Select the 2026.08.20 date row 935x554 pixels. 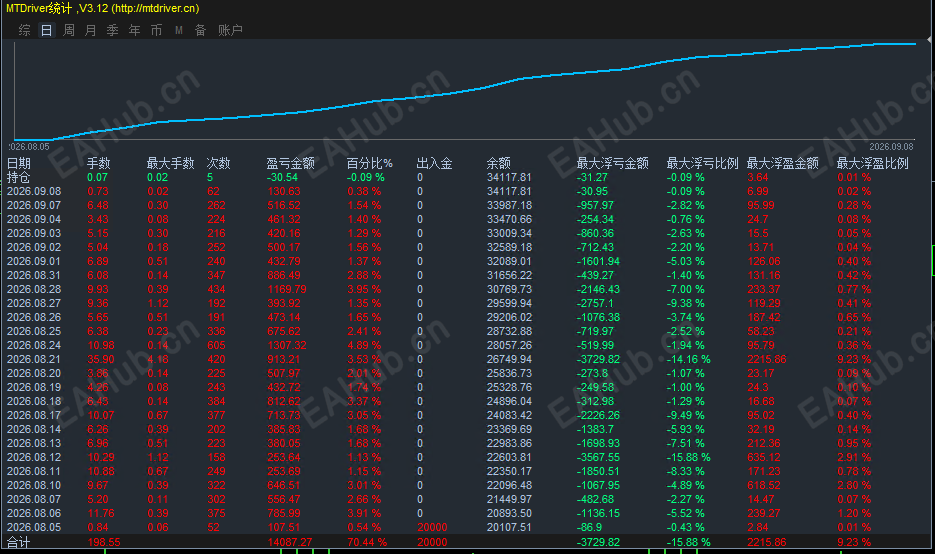[465, 373]
